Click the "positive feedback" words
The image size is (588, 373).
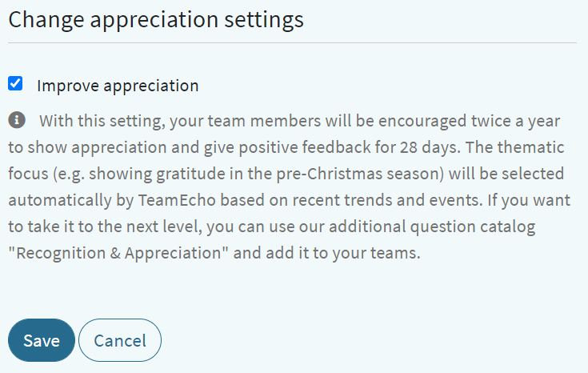(305, 147)
